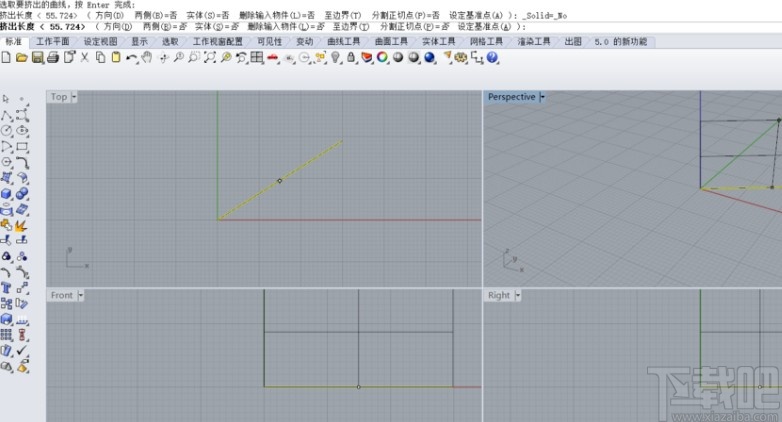Select the Text tool icon
The height and width of the screenshot is (422, 782).
click(x=6, y=288)
